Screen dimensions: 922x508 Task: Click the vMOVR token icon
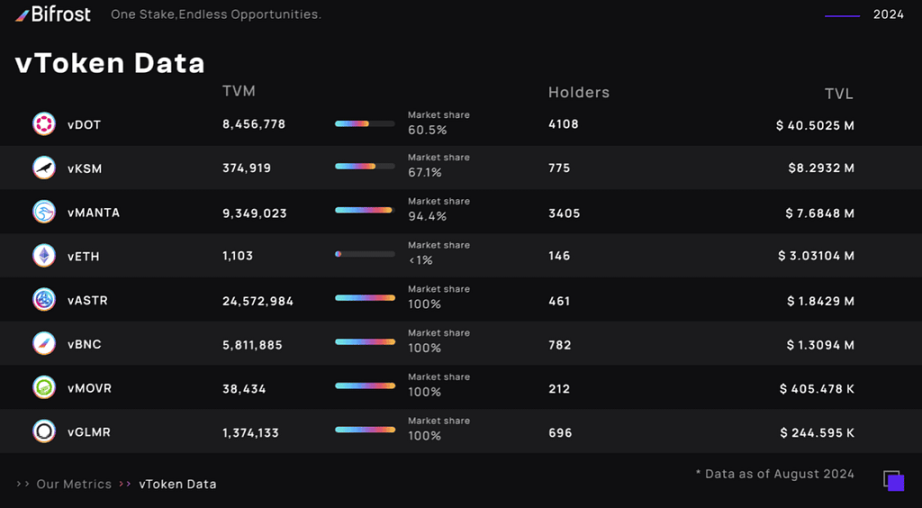coord(44,387)
